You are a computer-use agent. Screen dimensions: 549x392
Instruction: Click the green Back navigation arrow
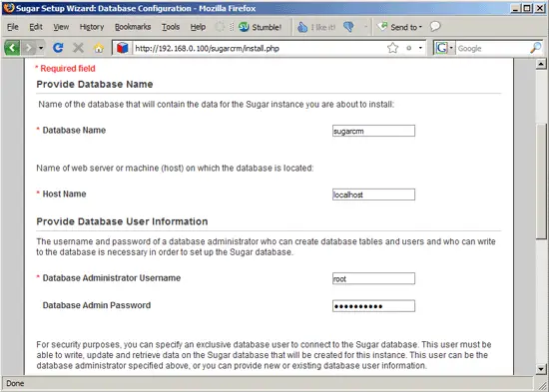pos(12,48)
